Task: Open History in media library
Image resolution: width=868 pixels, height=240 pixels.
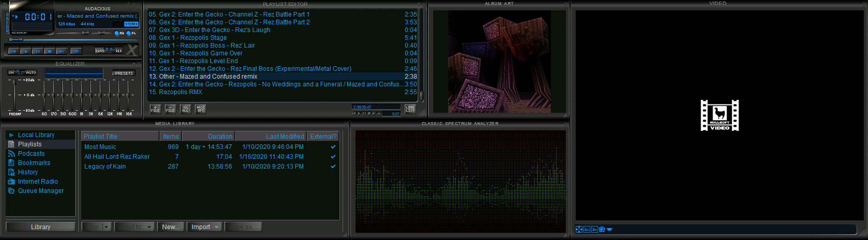Action: pyautogui.click(x=28, y=172)
